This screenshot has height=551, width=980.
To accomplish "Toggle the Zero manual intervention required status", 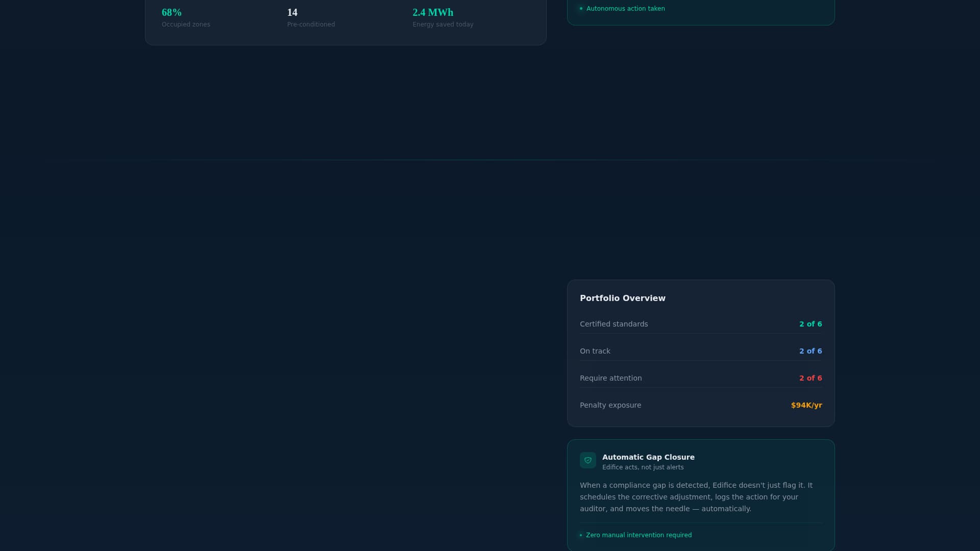I will tap(639, 535).
